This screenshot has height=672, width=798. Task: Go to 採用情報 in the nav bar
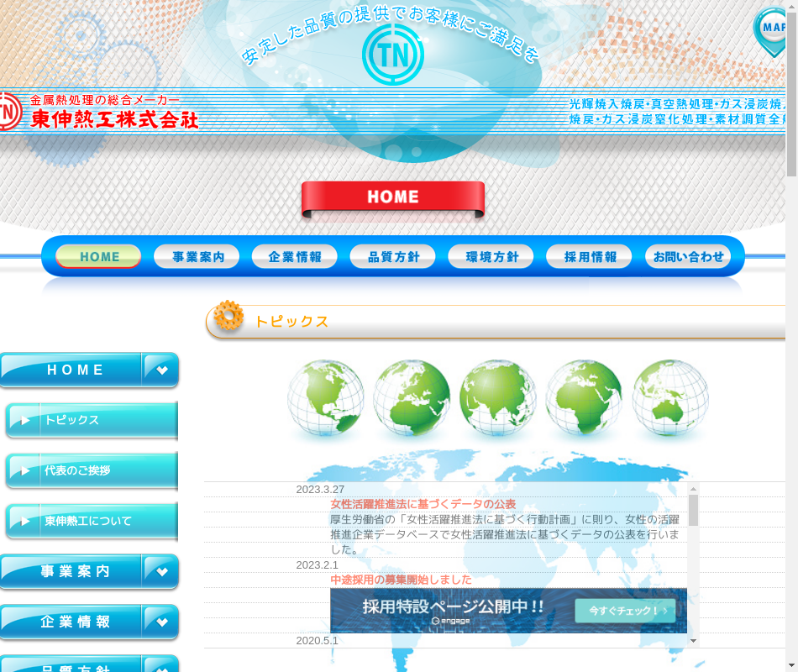click(590, 257)
